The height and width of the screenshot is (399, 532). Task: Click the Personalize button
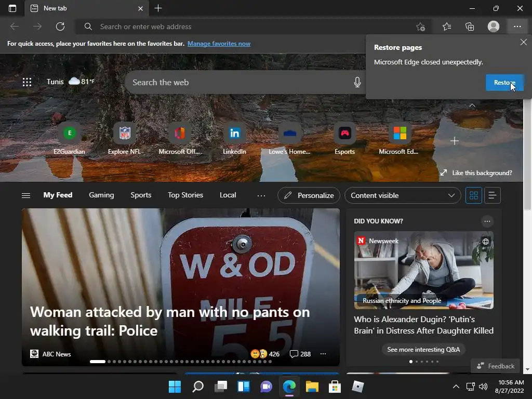[309, 195]
